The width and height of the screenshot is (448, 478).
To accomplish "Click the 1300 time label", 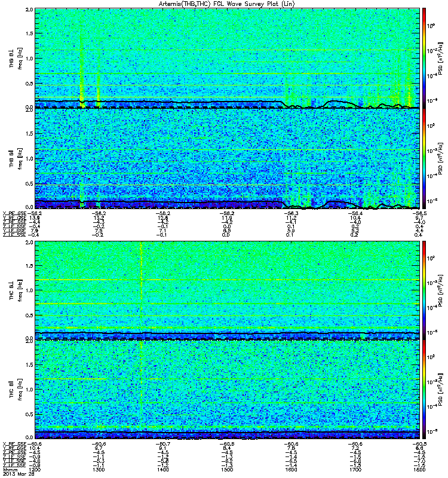I will coord(99,470).
